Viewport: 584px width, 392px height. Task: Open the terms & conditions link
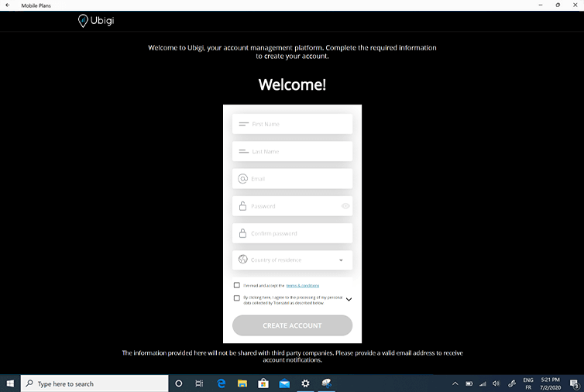(303, 285)
